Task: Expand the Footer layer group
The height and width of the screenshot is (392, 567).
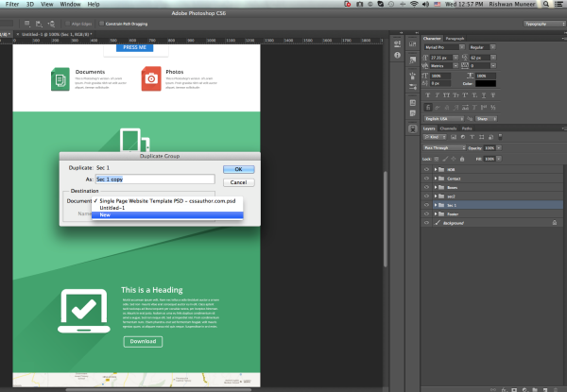Action: (436, 213)
